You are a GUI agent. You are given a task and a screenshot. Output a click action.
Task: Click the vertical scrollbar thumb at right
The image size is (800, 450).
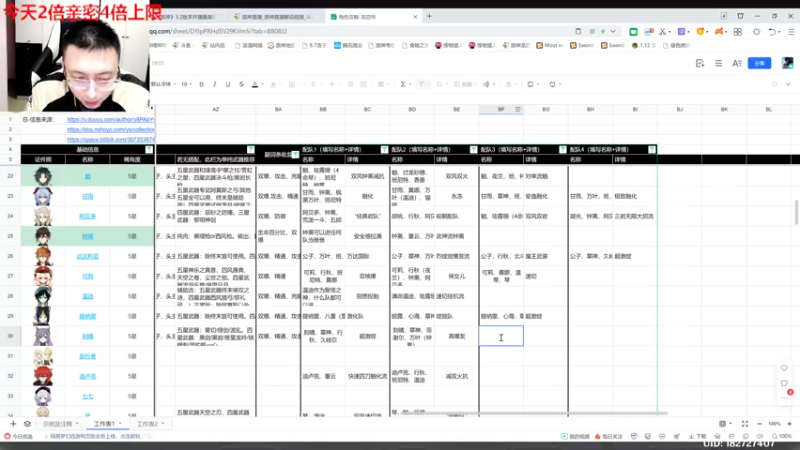tap(796, 212)
